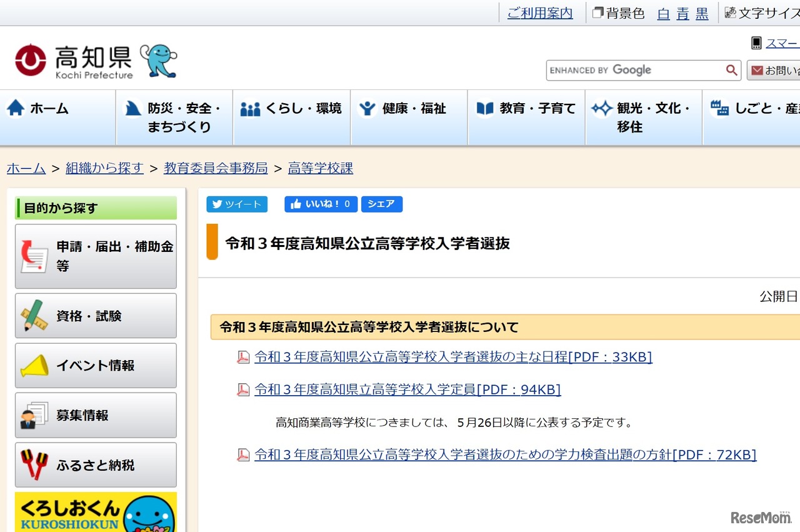This screenshot has width=800, height=532.
Task: Go to ホーム in the breadcrumb
Action: [26, 168]
